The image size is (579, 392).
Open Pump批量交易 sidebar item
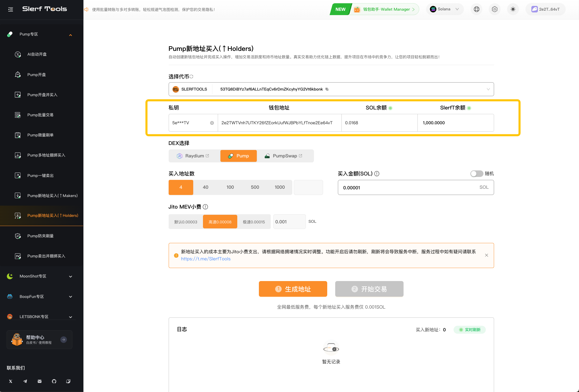point(41,115)
